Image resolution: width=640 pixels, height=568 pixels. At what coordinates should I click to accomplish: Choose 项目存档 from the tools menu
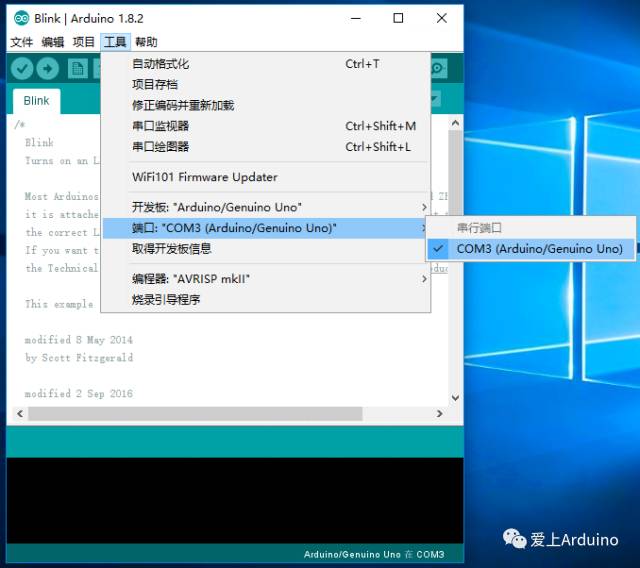(x=266, y=84)
